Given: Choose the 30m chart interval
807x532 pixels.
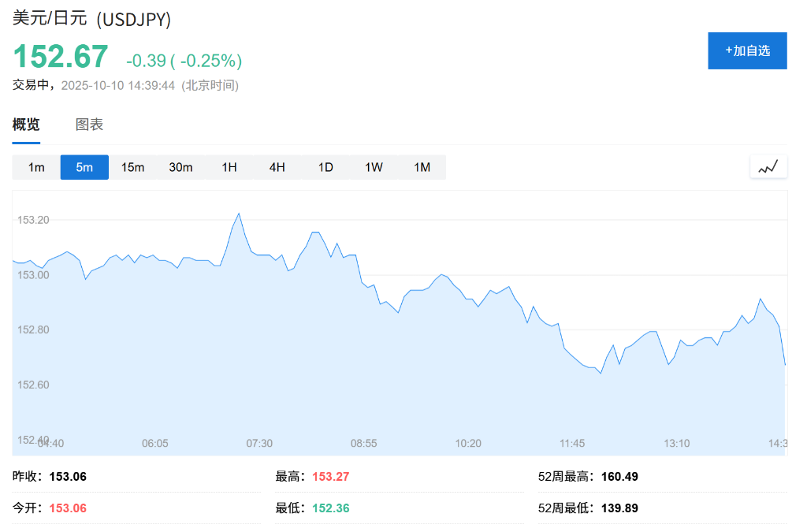Looking at the screenshot, I should pyautogui.click(x=180, y=167).
